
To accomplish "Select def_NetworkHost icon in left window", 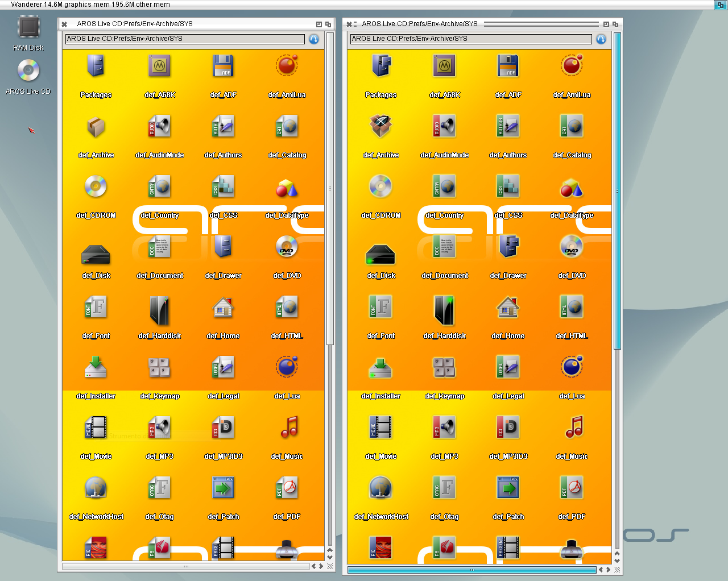I will (96, 488).
